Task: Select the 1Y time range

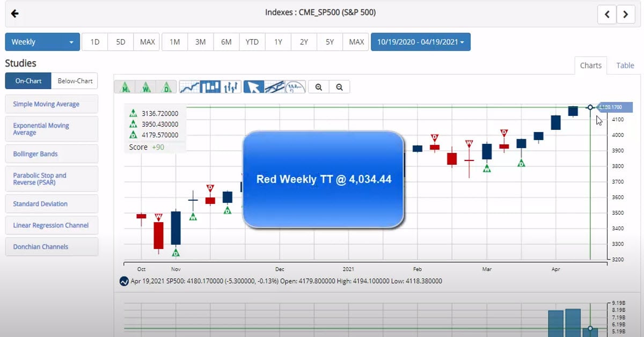Action: (x=277, y=41)
